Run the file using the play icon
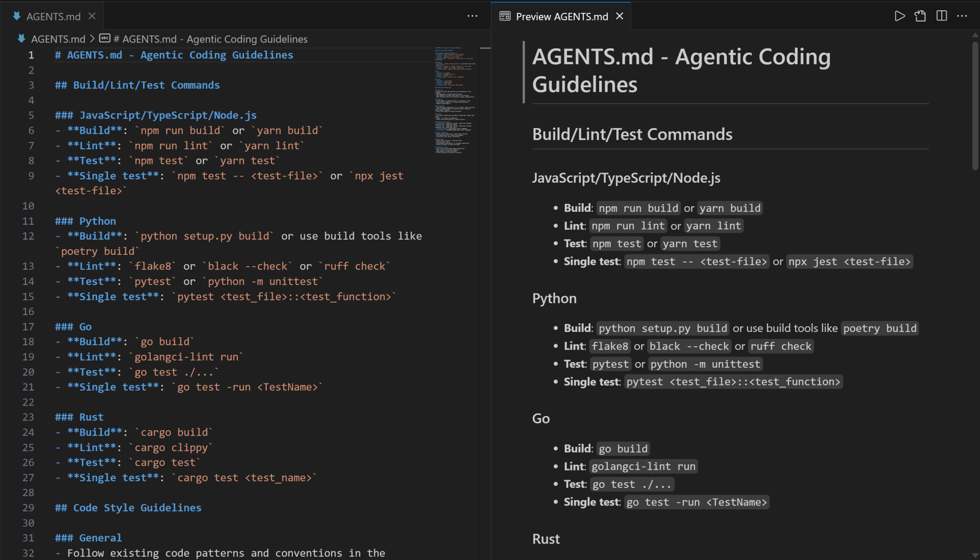980x560 pixels. 899,16
